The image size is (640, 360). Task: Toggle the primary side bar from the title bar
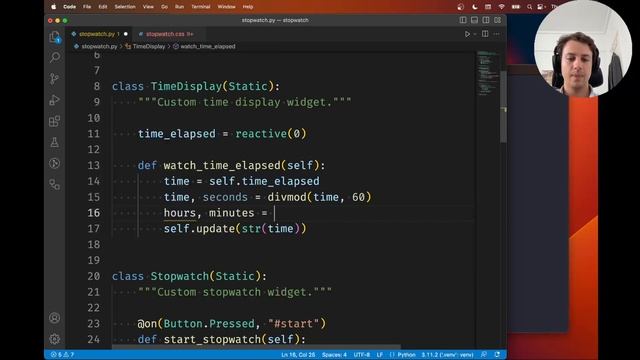point(463,20)
